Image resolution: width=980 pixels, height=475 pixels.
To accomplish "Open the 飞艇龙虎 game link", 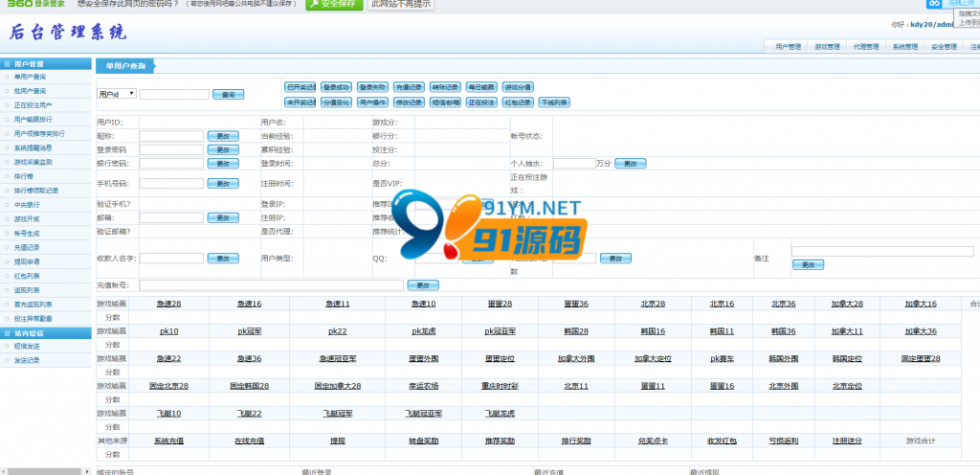I will 500,414.
